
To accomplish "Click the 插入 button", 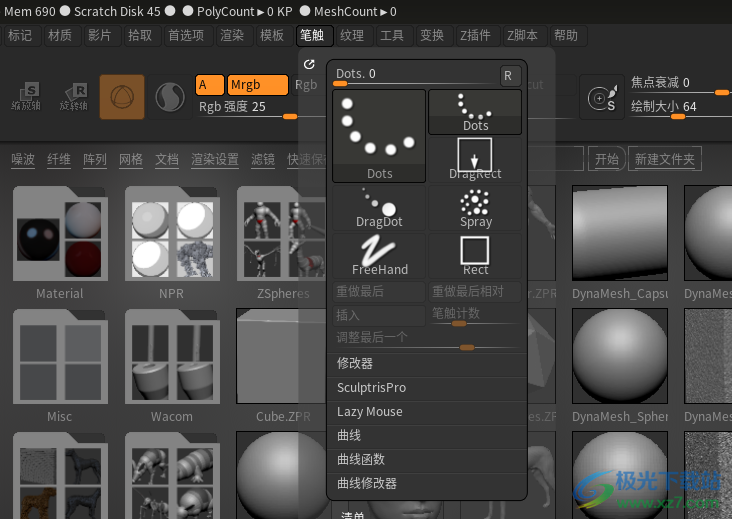I will tap(379, 316).
